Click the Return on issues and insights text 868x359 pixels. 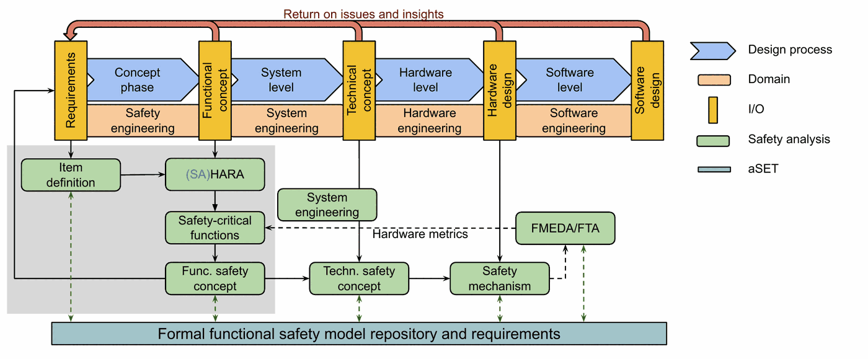(364, 14)
